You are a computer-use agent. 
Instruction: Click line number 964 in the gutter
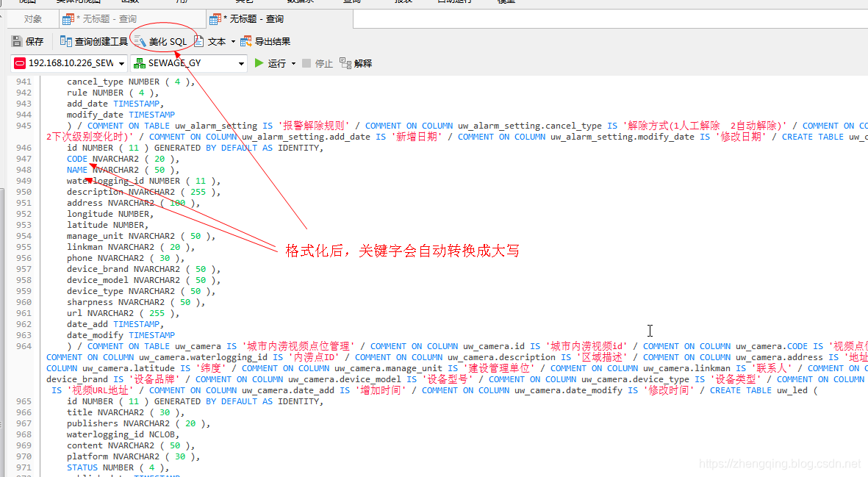tap(24, 346)
